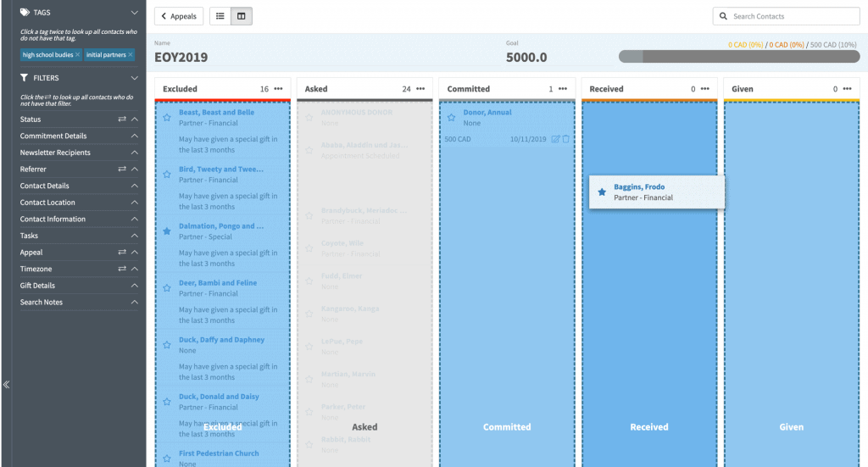Collapse the TAGS section
The height and width of the screenshot is (467, 868).
(135, 12)
